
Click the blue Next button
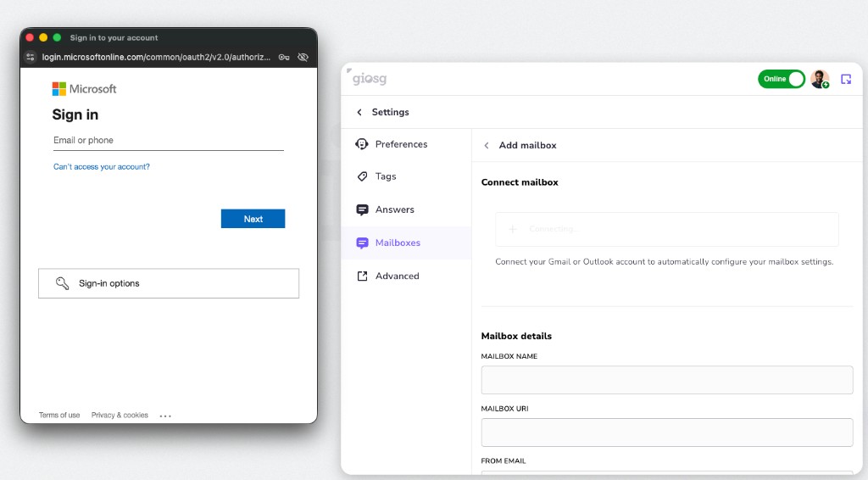(x=253, y=219)
